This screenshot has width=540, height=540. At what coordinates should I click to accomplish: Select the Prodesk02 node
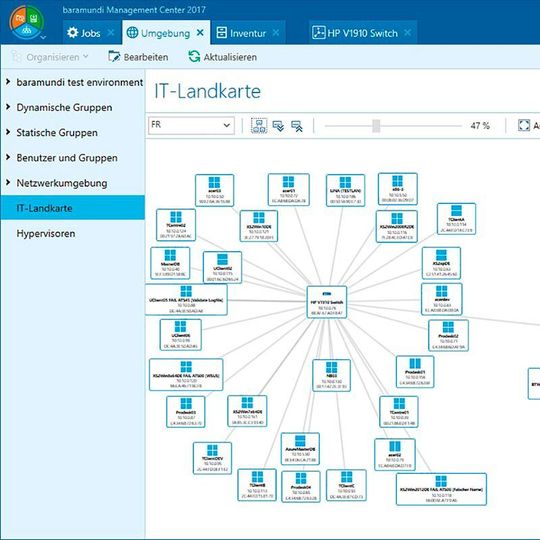tap(448, 335)
